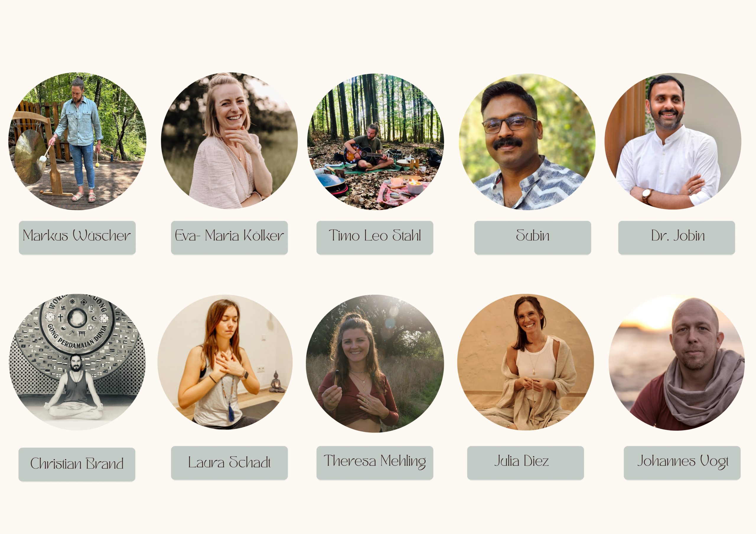Image resolution: width=756 pixels, height=534 pixels.
Task: Click the portrait of man with glasses
Action: (x=527, y=142)
